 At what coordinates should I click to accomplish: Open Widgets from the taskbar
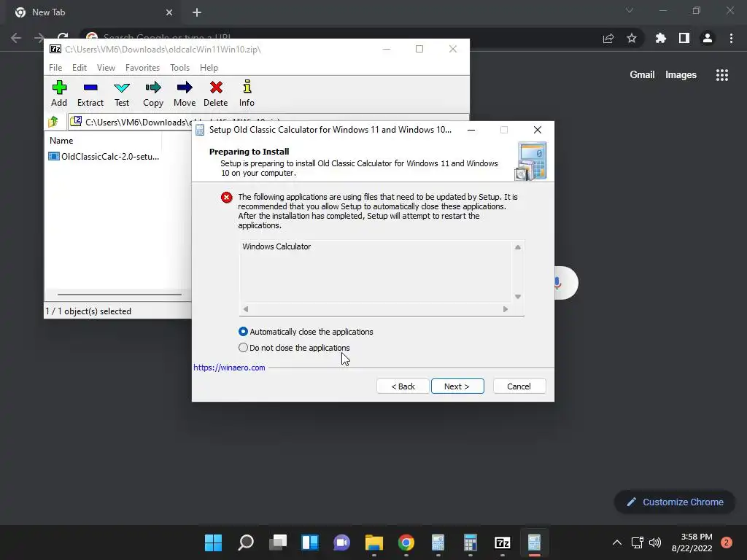[x=309, y=542]
